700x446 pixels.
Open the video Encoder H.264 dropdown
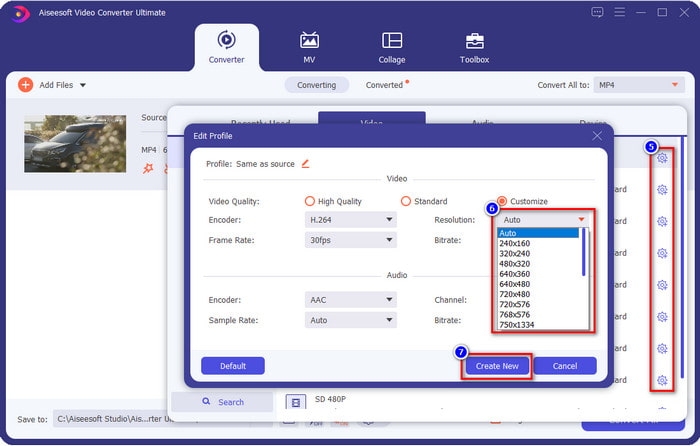[x=350, y=220]
